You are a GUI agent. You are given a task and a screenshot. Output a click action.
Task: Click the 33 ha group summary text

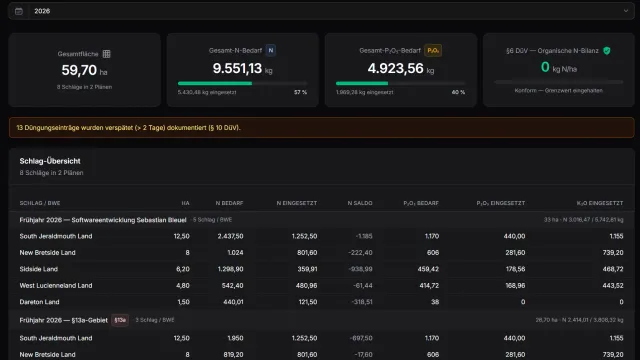point(583,220)
